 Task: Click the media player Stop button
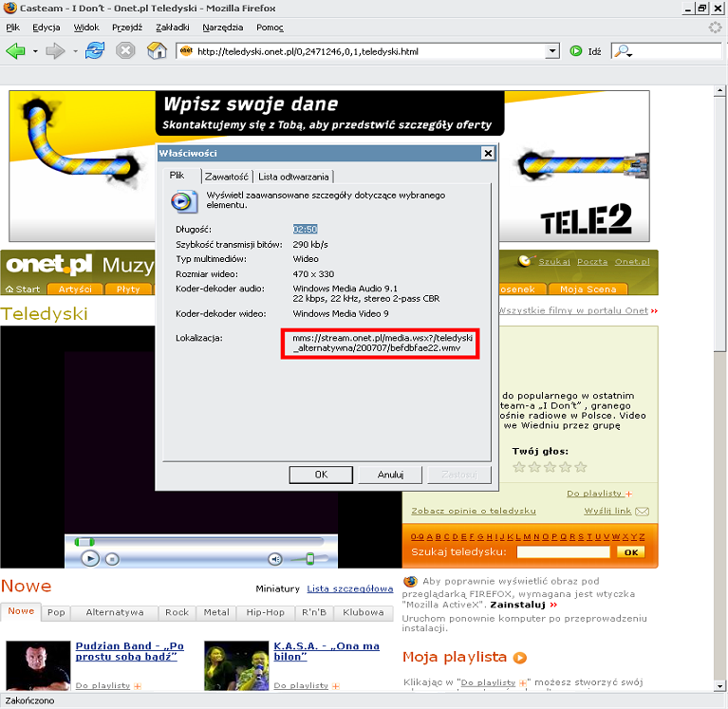[112, 559]
